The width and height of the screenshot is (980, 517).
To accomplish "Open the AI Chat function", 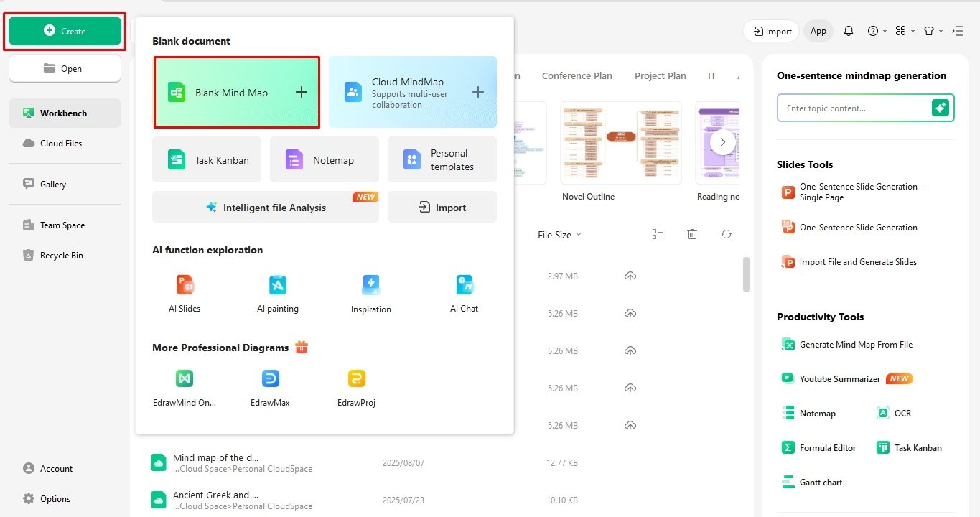I will [465, 294].
